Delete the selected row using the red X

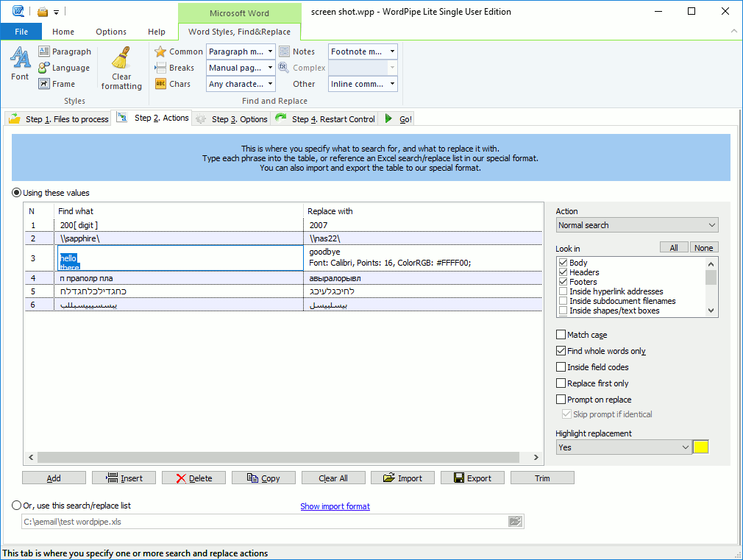pyautogui.click(x=193, y=477)
